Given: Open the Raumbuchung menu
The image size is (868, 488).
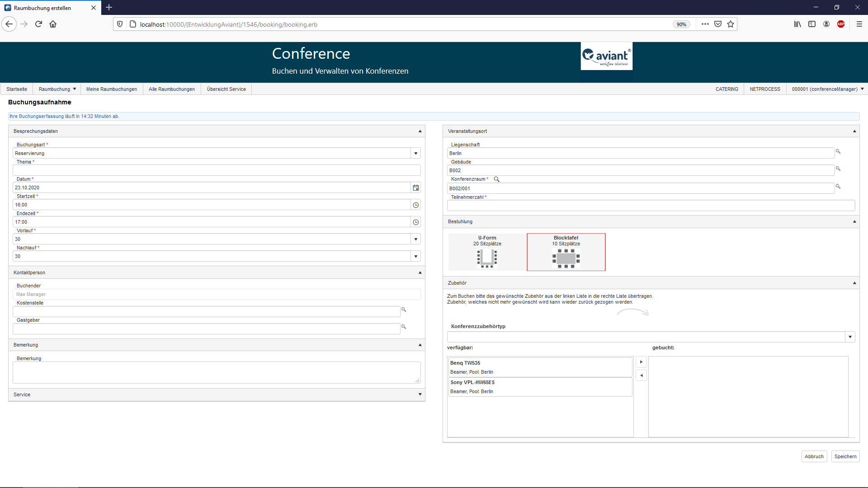Looking at the screenshot, I should pyautogui.click(x=57, y=89).
